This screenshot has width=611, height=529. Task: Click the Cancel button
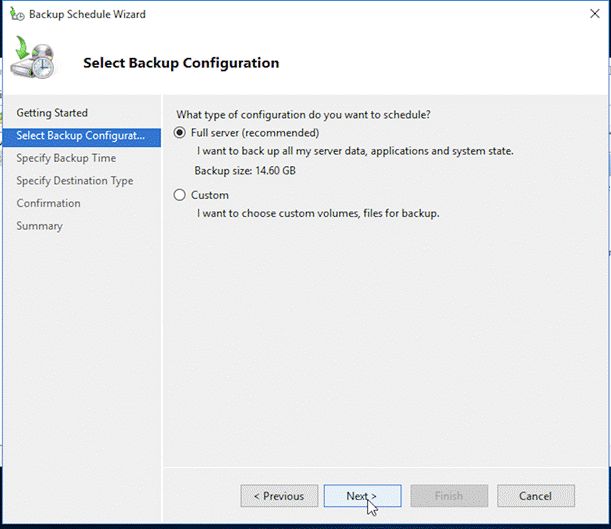coord(536,496)
